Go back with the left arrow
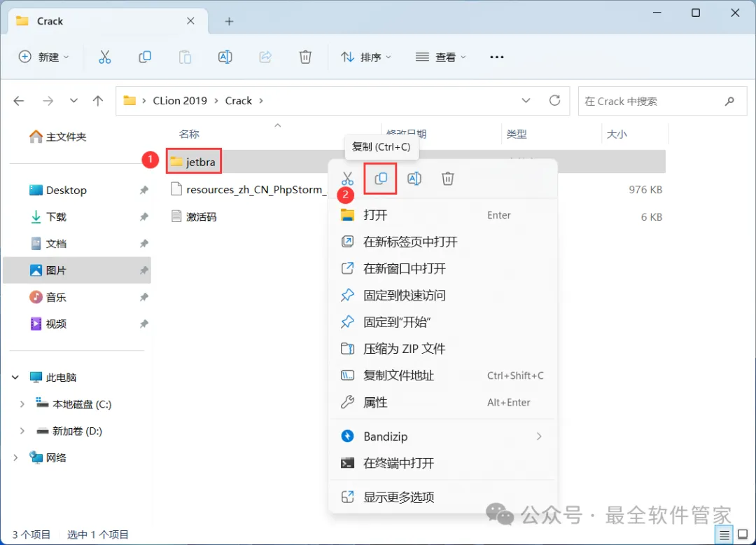This screenshot has height=545, width=756. coord(19,101)
